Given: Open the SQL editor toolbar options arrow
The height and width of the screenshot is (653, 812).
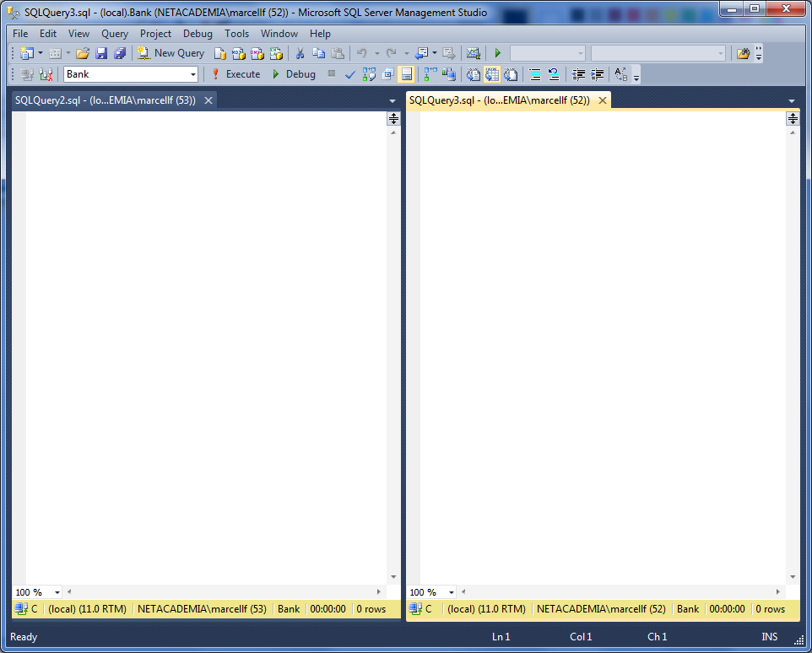Looking at the screenshot, I should point(636,77).
